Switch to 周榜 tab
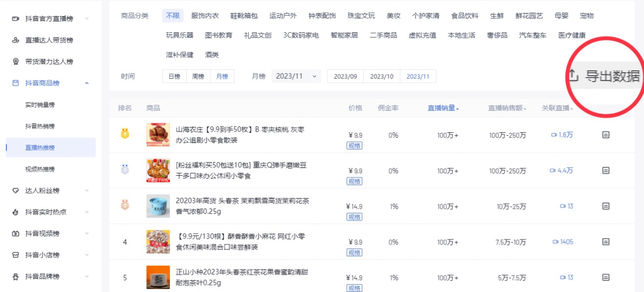Viewport: 644px width, 292px height. pos(199,76)
